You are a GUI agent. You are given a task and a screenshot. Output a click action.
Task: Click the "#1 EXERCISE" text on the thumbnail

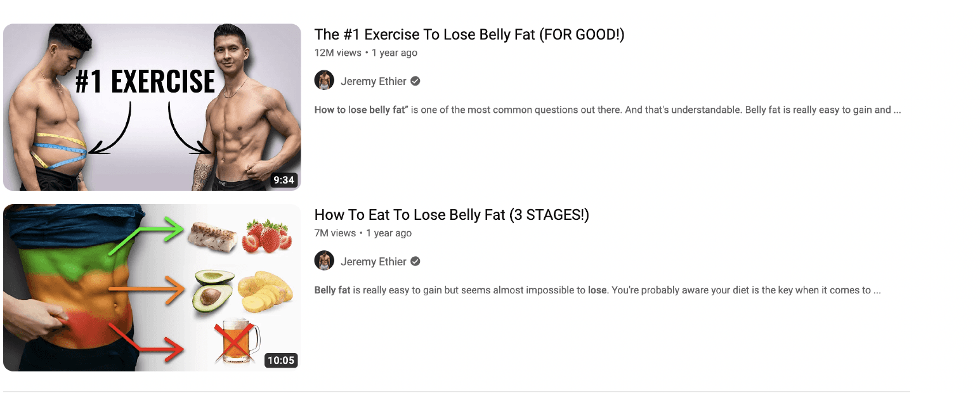(145, 82)
